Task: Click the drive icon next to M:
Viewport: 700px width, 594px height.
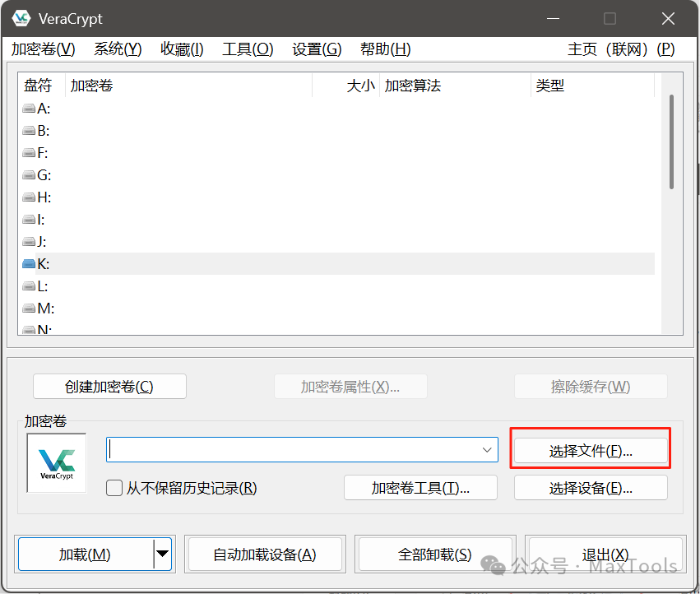Action: pyautogui.click(x=29, y=309)
